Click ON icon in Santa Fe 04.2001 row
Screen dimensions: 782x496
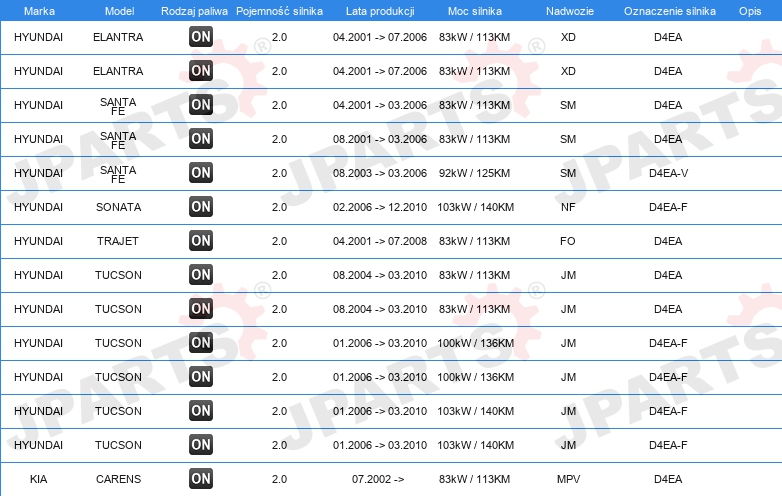click(201, 105)
